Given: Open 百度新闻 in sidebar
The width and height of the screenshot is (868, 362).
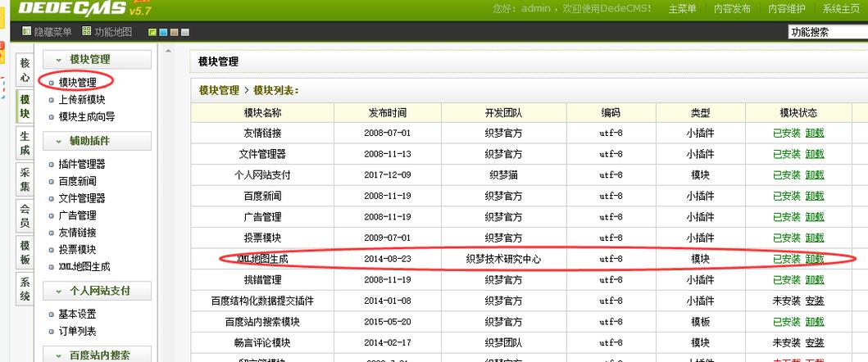Looking at the screenshot, I should click(x=78, y=181).
